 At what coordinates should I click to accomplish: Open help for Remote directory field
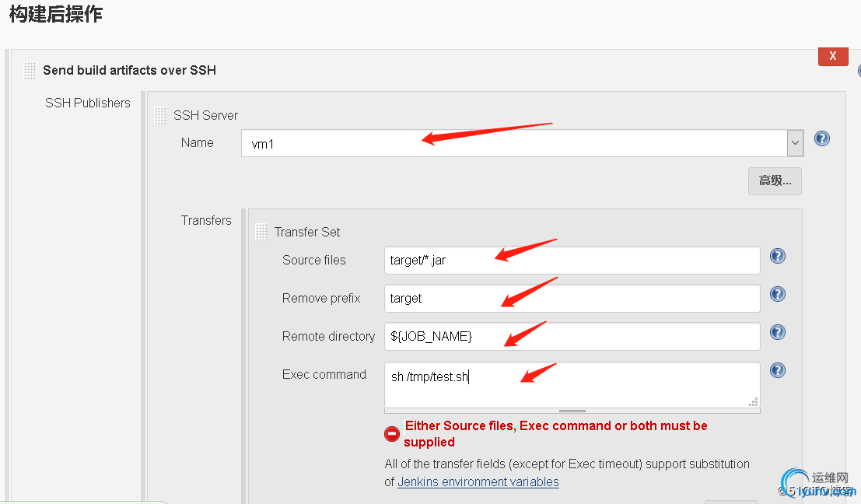point(778,332)
